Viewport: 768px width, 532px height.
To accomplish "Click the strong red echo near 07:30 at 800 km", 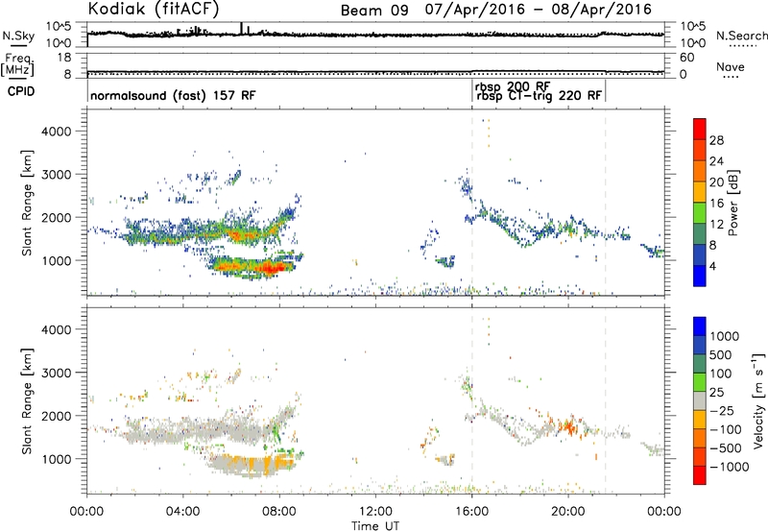I will (269, 268).
